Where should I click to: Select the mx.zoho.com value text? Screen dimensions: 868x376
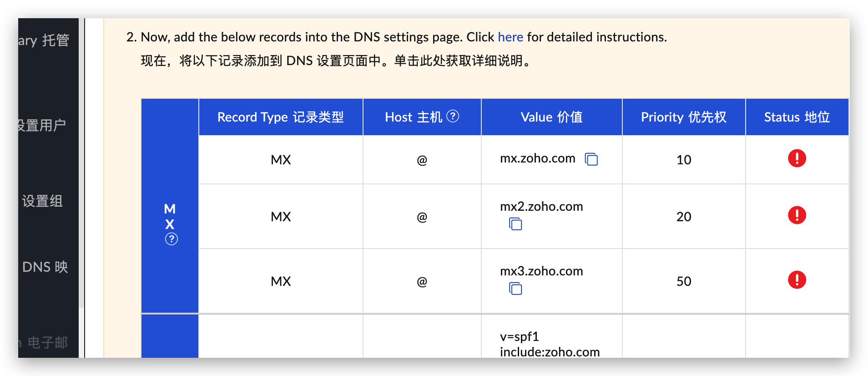538,158
